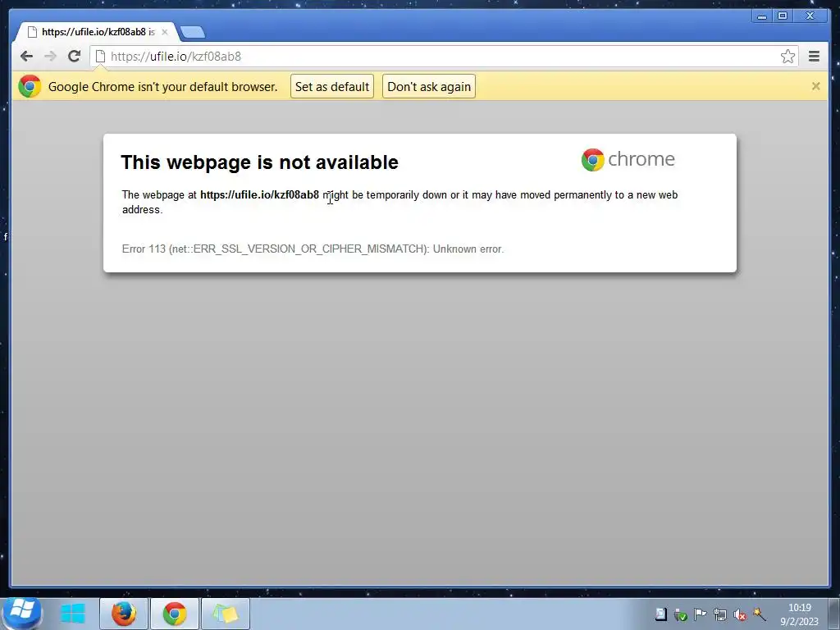The width and height of the screenshot is (840, 630).
Task: Focus the address bar showing https://ufile.io/kzf08ab8
Action: pos(444,57)
